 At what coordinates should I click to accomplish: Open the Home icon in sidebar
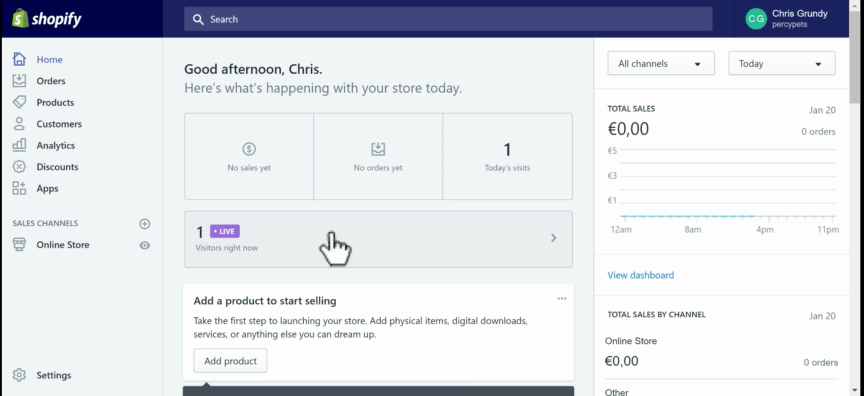pyautogui.click(x=19, y=59)
